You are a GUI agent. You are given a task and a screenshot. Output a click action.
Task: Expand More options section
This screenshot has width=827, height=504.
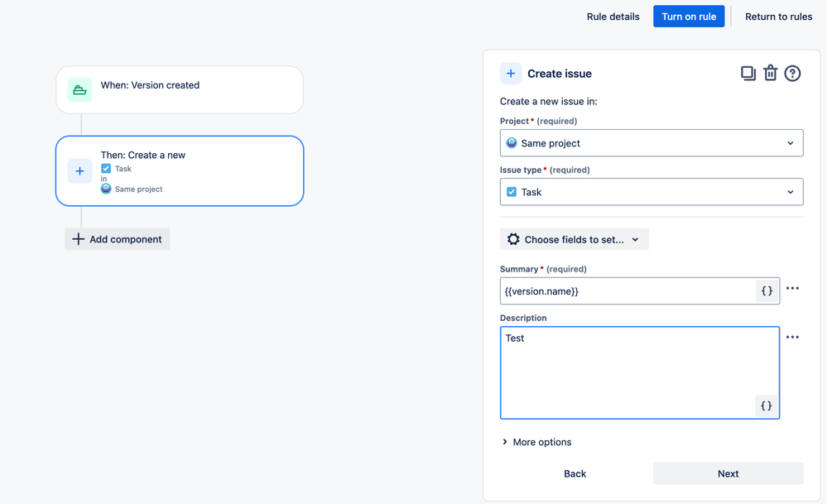(x=537, y=442)
